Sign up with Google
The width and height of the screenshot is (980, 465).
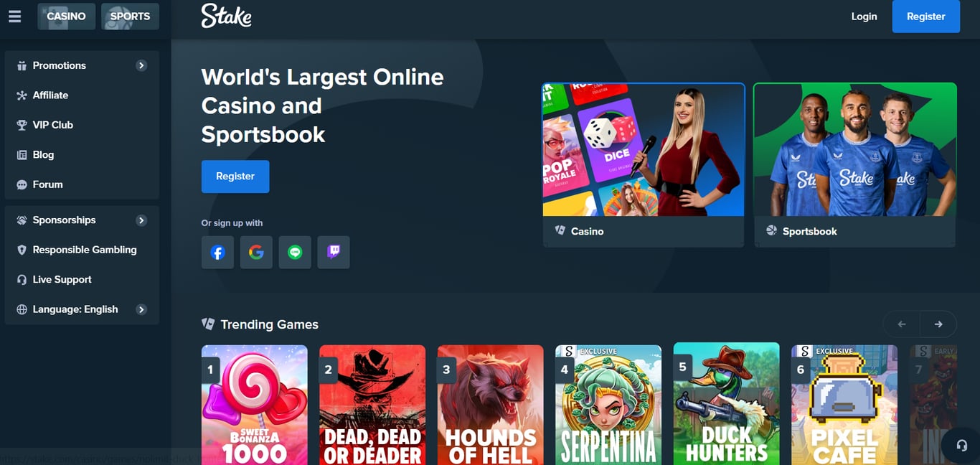256,252
